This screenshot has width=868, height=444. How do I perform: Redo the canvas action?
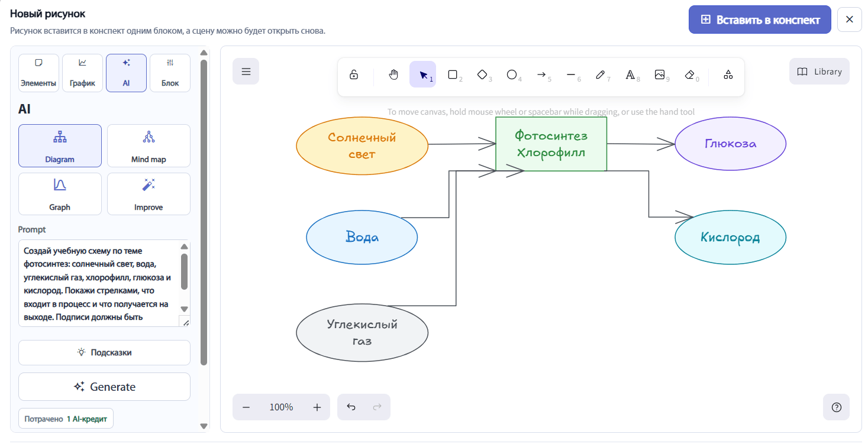[377, 407]
